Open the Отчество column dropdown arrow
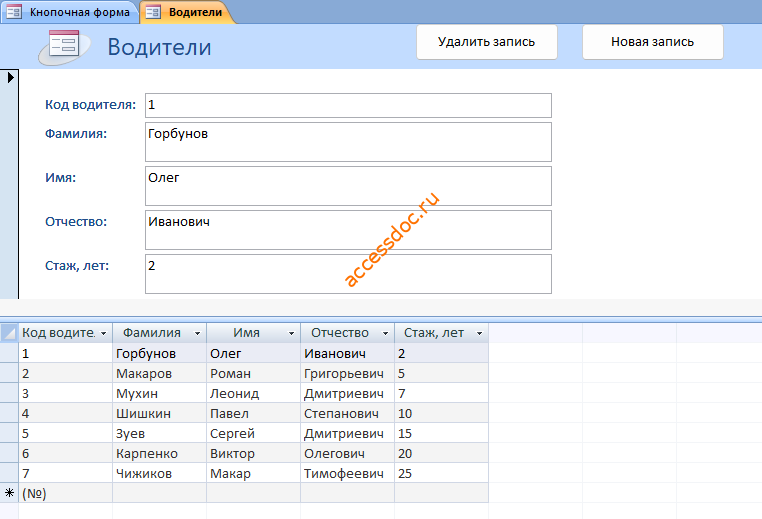Viewport: 762px width, 519px height. click(x=385, y=333)
